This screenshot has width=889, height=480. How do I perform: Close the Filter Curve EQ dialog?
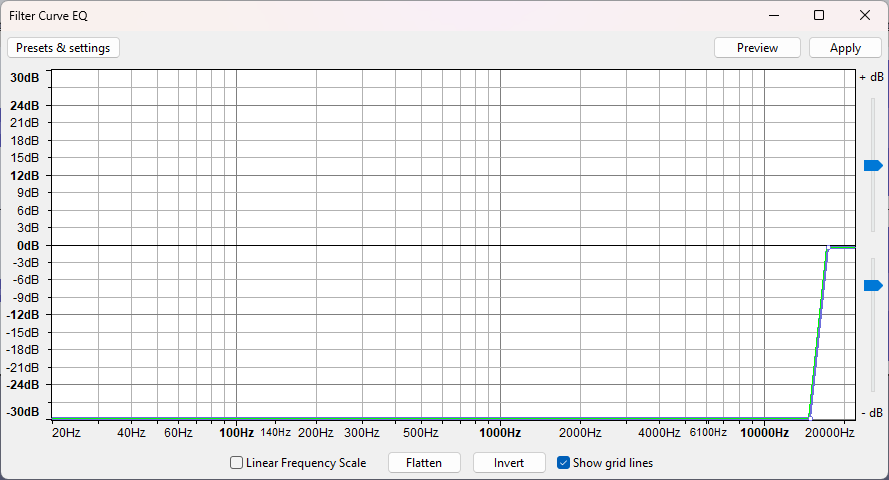865,15
